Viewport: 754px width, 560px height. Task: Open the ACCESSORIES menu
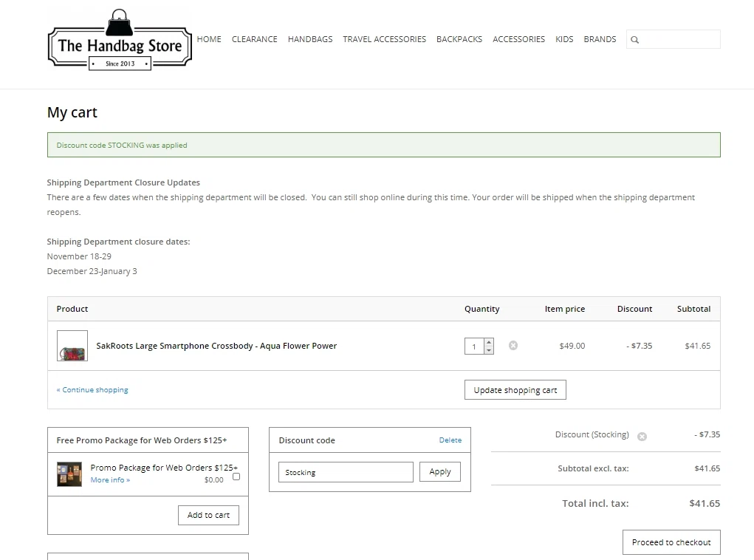(x=519, y=39)
